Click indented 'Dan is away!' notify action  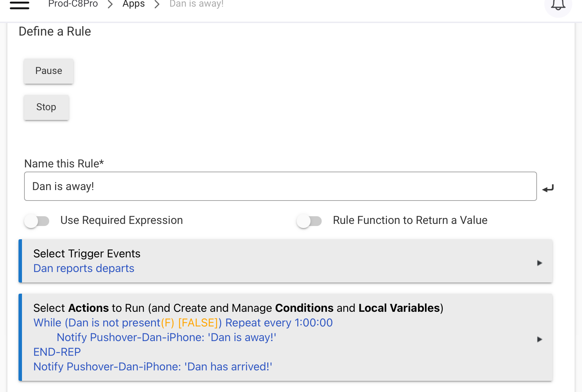click(x=166, y=337)
